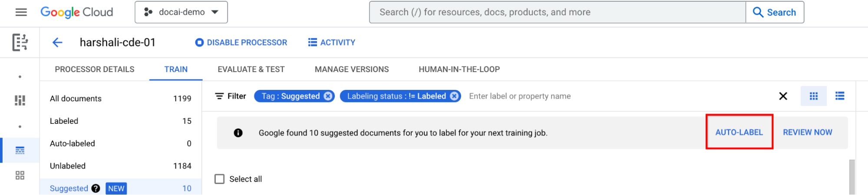This screenshot has width=868, height=195.
Task: Click the Filter icon
Action: coord(220,96)
